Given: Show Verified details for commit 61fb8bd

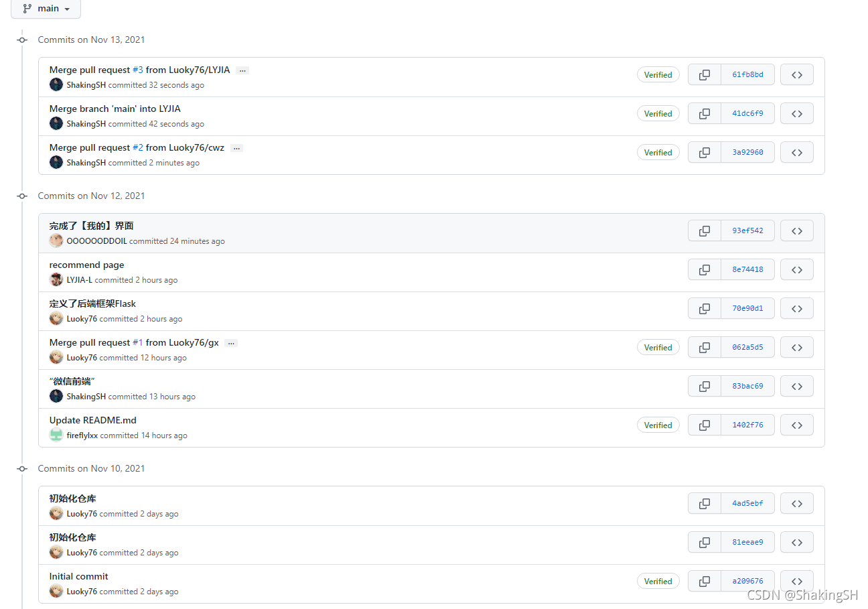Looking at the screenshot, I should [x=658, y=75].
